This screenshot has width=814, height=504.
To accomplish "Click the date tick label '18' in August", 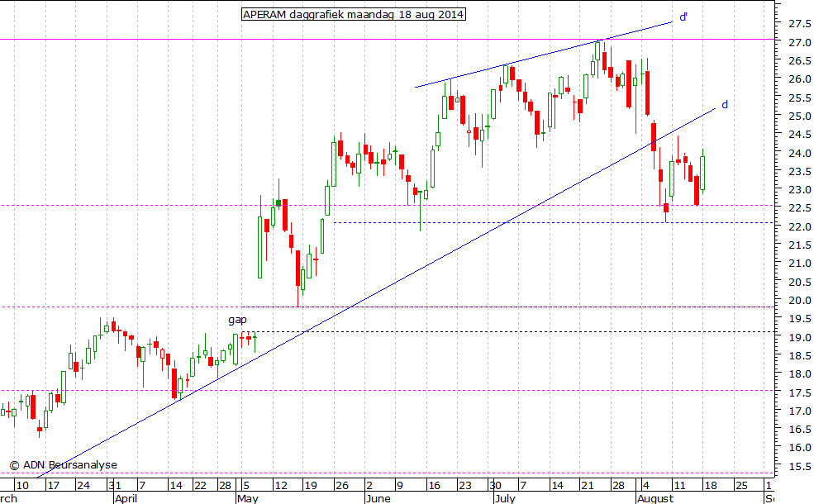I will (x=711, y=486).
